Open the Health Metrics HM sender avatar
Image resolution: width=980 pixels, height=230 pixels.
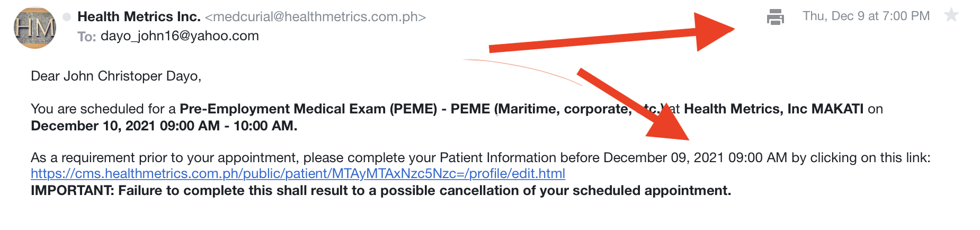tap(35, 28)
